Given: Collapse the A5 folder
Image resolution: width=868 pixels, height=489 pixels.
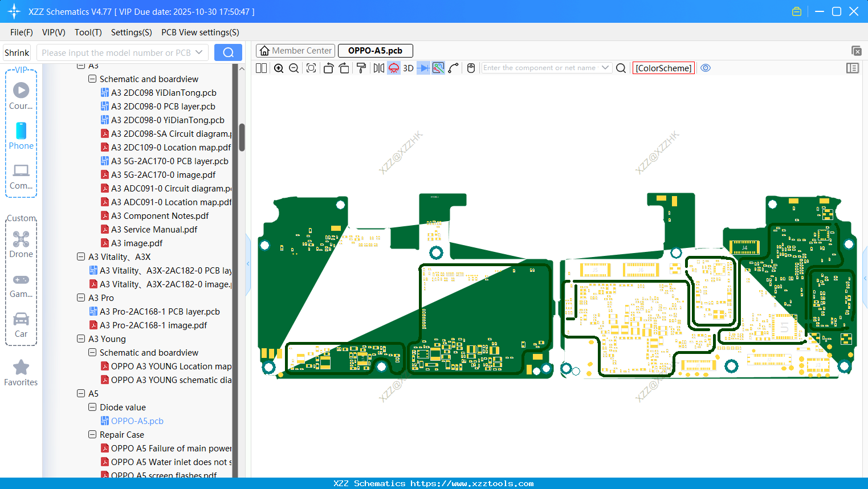Looking at the screenshot, I should 81,394.
